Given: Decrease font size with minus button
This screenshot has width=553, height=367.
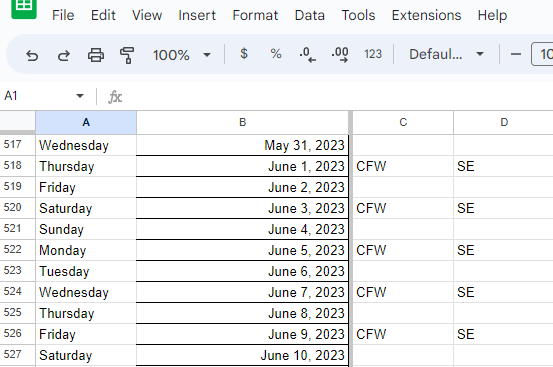Looking at the screenshot, I should coord(516,54).
